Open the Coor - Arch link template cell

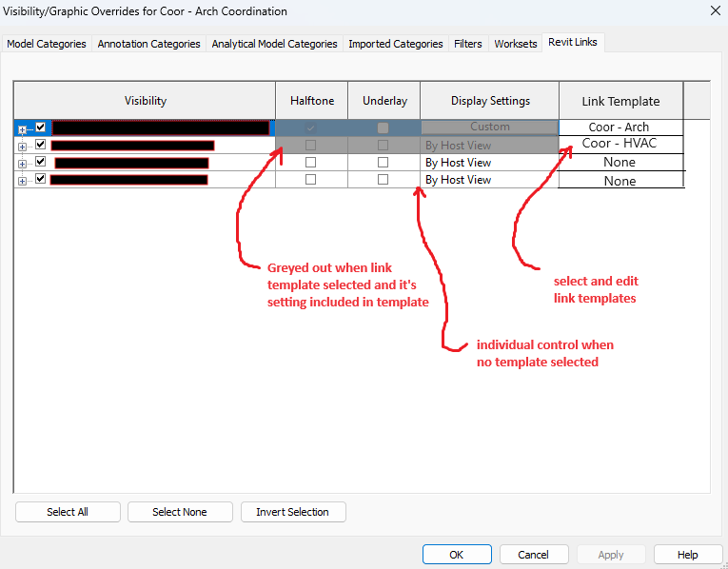[621, 128]
